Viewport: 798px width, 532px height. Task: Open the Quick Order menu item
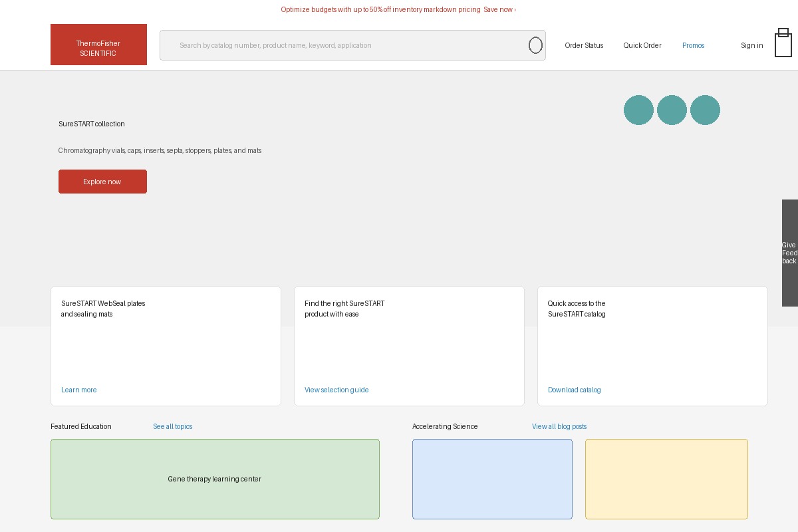[642, 45]
